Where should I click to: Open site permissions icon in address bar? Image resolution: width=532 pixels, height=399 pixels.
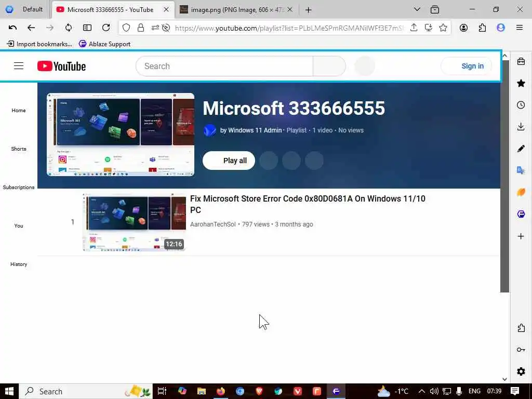click(155, 28)
